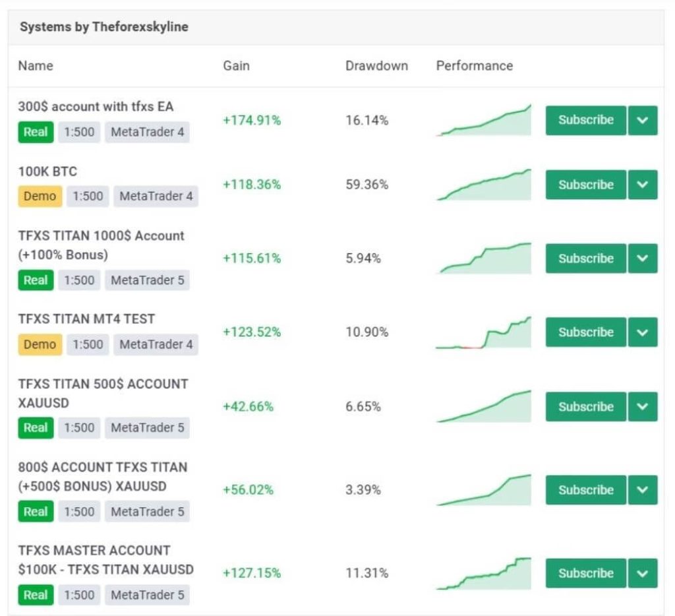Subscribe to TFXS MASTER ACCOUNT $100K system

[585, 573]
